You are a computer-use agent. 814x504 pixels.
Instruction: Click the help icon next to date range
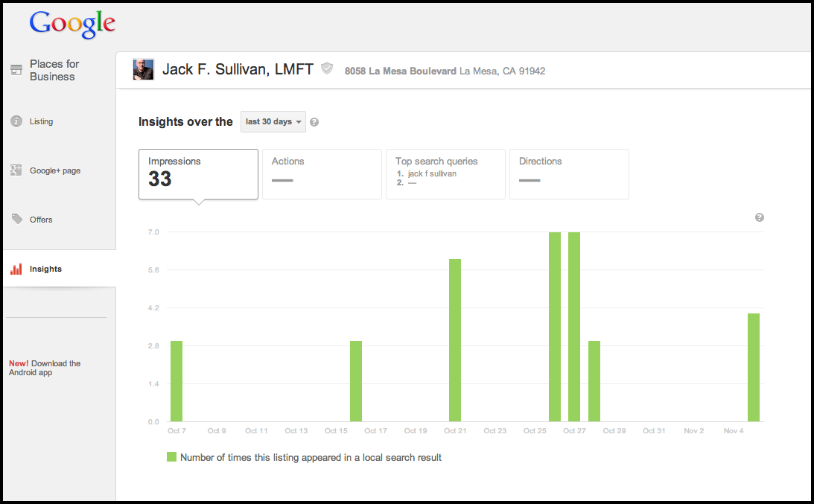pos(314,122)
